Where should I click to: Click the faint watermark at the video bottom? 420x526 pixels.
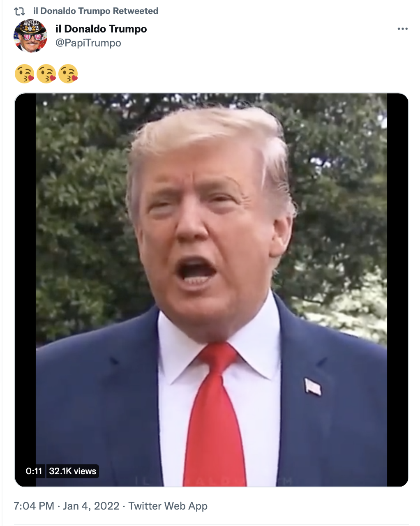click(x=213, y=480)
